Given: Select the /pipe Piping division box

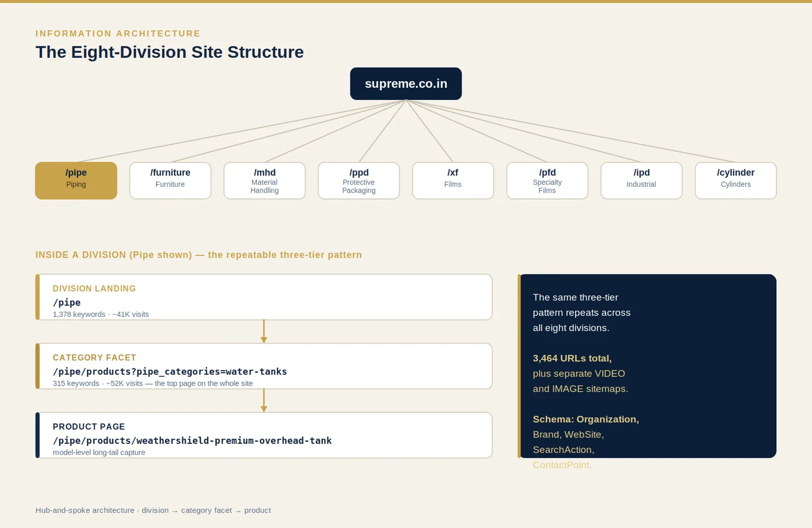Looking at the screenshot, I should tap(76, 180).
